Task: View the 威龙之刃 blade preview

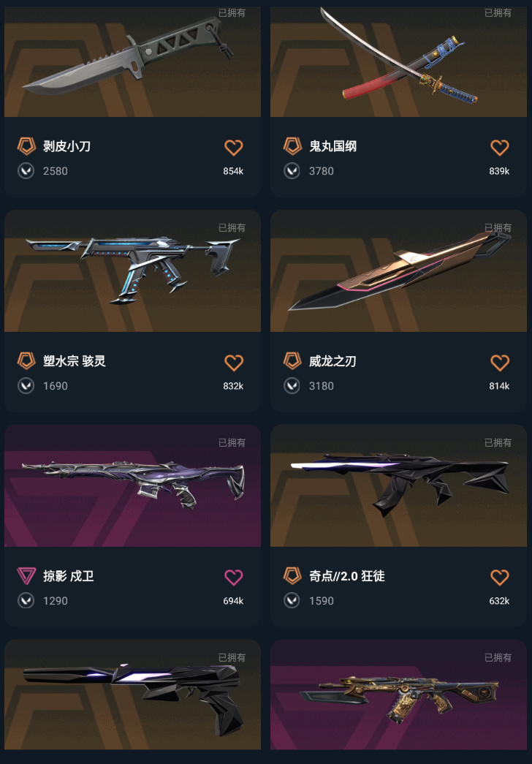Action: 398,271
